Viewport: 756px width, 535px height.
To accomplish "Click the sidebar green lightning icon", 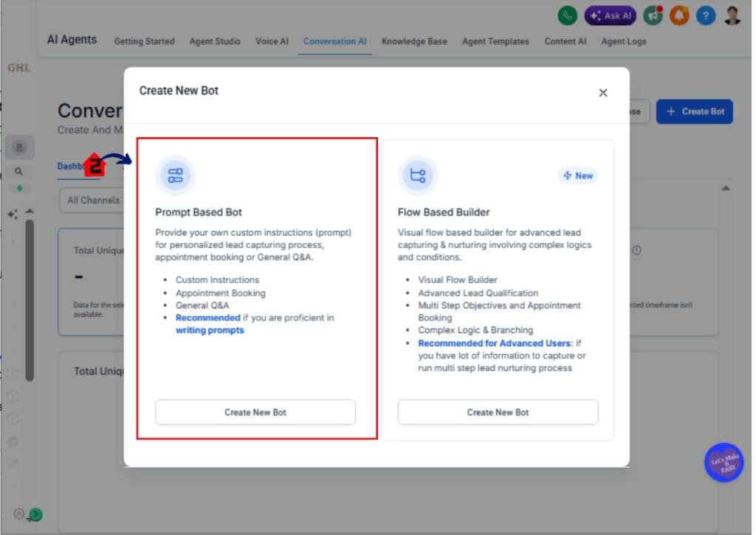I will pyautogui.click(x=19, y=188).
